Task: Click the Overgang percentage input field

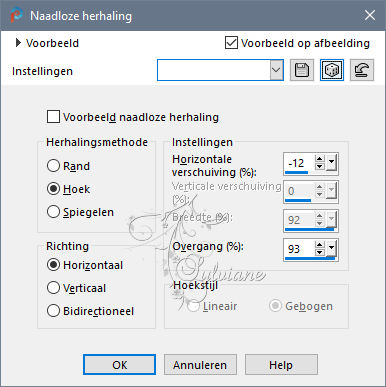Action: [x=299, y=248]
